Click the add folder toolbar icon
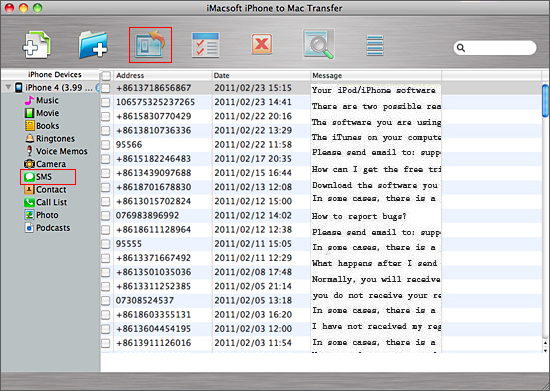 click(x=93, y=45)
